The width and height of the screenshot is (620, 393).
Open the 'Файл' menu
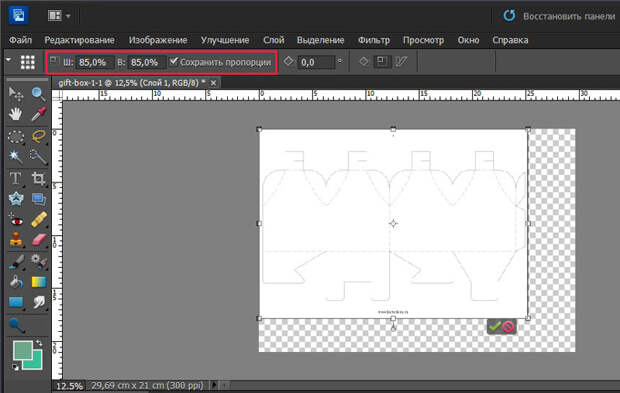point(20,40)
